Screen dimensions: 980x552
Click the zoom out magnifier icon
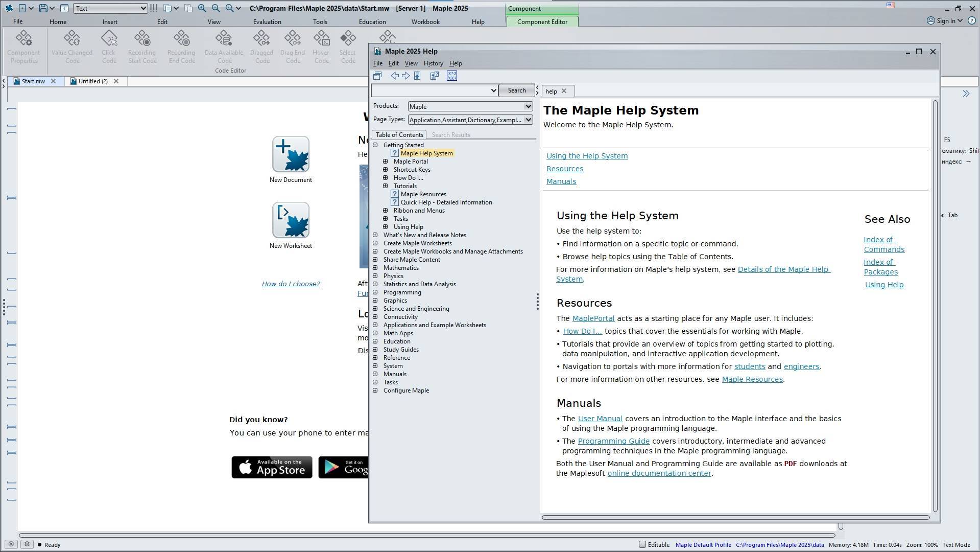coord(216,8)
